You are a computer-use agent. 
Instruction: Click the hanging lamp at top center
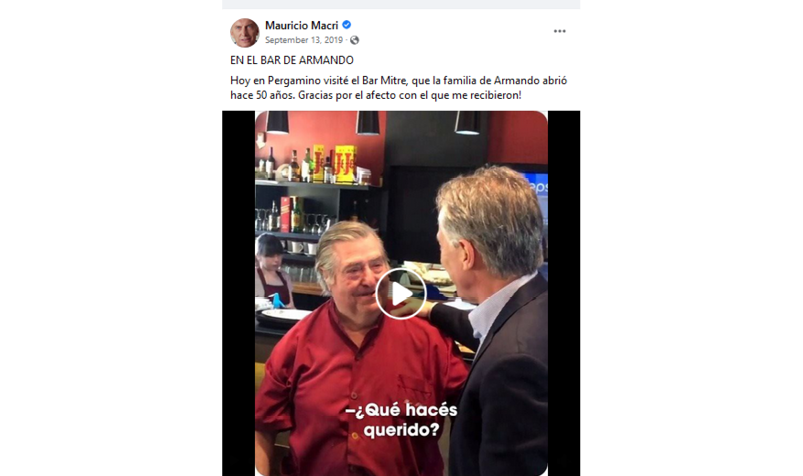(x=368, y=123)
